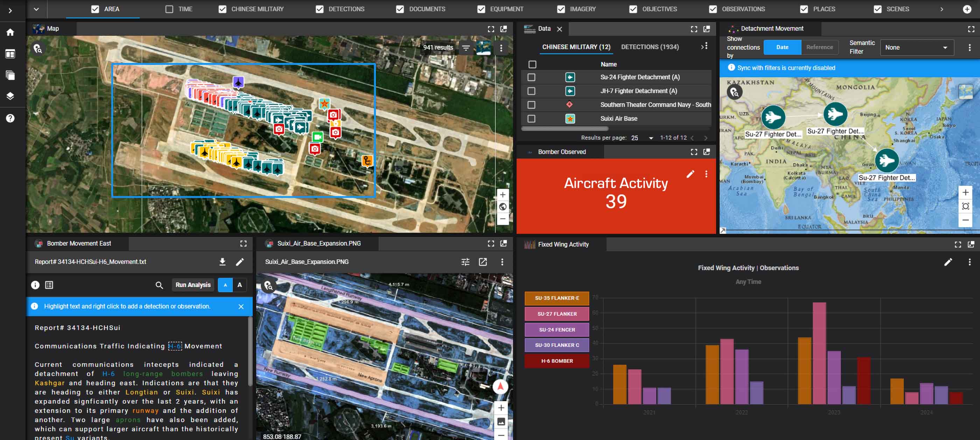Screen dimensions: 980x440
Task: Click the map filter icon beside 941 results
Action: click(x=465, y=48)
